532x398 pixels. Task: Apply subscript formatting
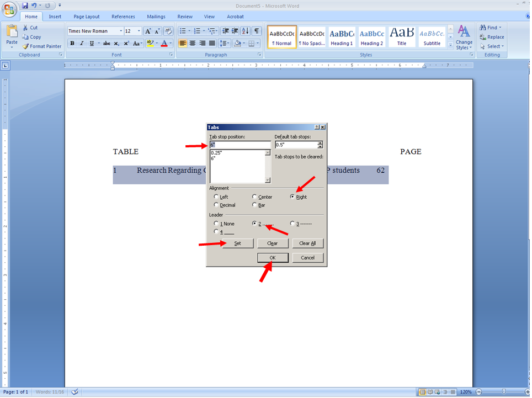(x=116, y=43)
